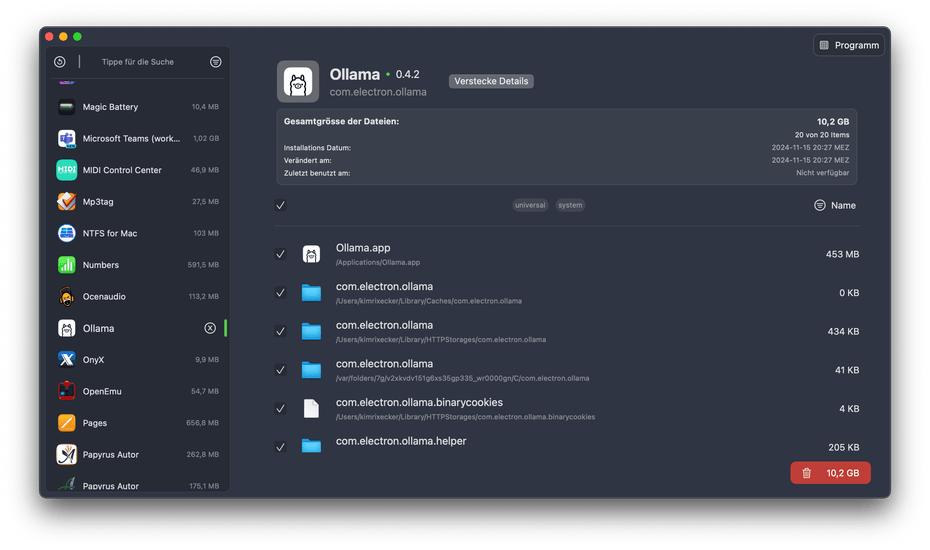
Task: Click the X icon beside Ollama
Action: tap(210, 328)
